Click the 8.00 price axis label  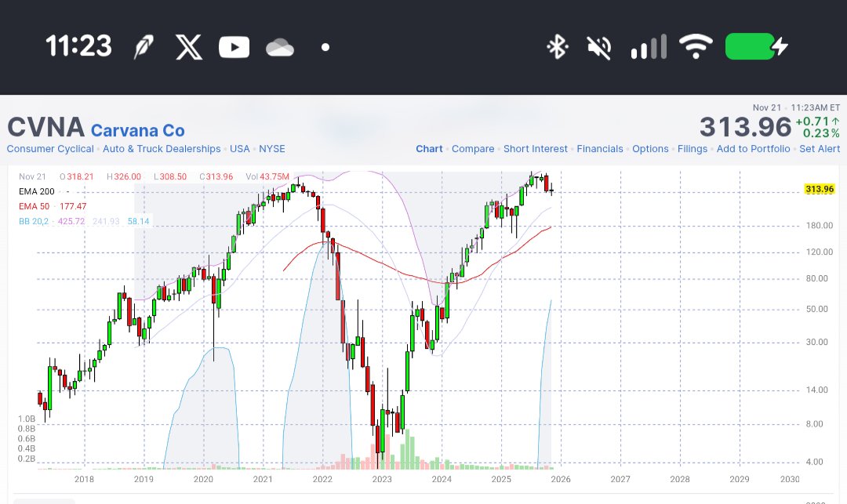(815, 424)
